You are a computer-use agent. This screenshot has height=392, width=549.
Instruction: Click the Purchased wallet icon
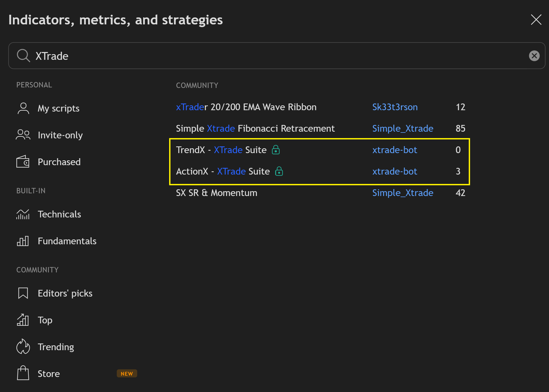point(23,162)
